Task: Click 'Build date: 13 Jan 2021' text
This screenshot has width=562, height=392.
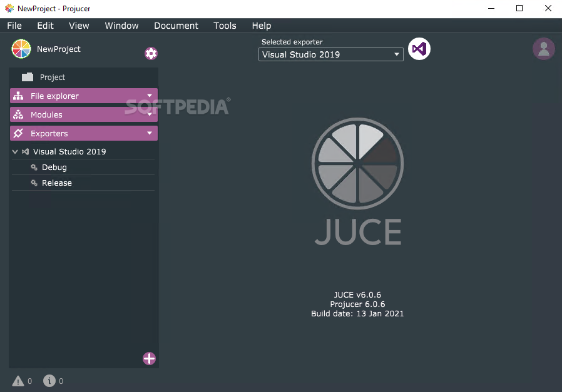Action: coord(357,314)
